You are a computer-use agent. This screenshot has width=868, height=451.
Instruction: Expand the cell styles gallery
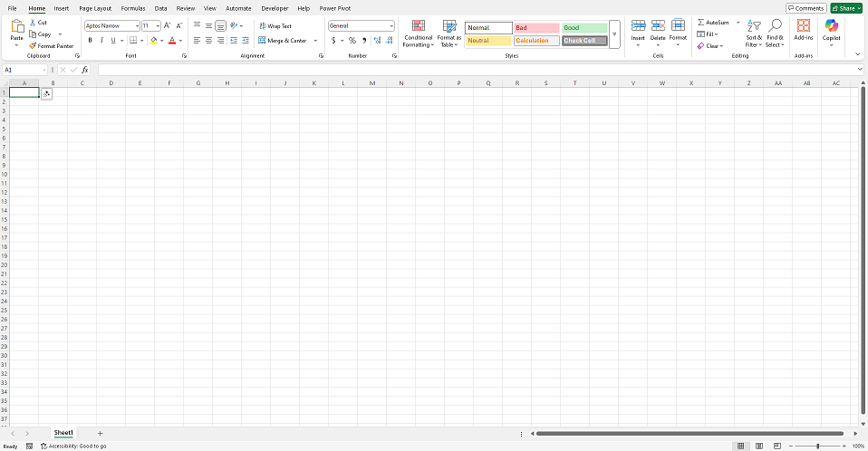(614, 34)
